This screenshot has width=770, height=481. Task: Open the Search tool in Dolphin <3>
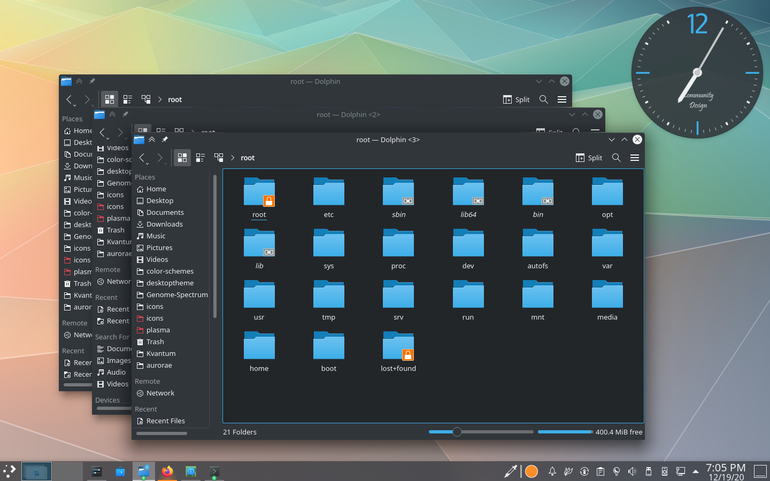(x=616, y=158)
